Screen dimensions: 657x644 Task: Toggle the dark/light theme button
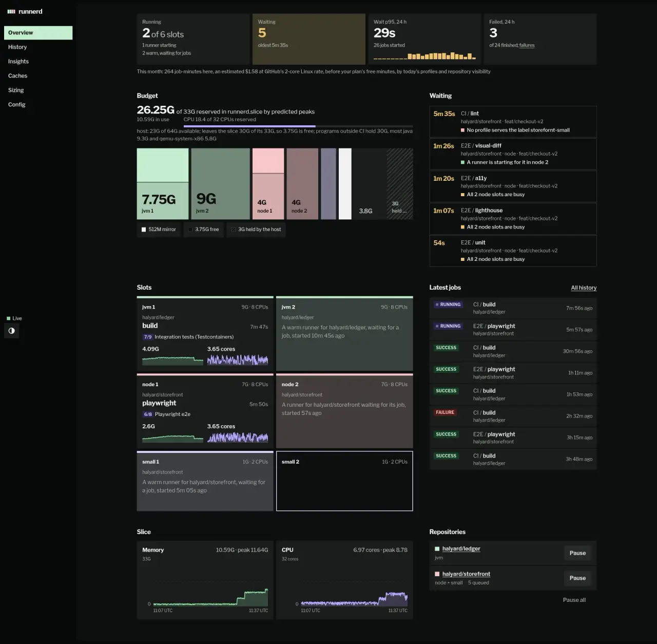click(12, 331)
